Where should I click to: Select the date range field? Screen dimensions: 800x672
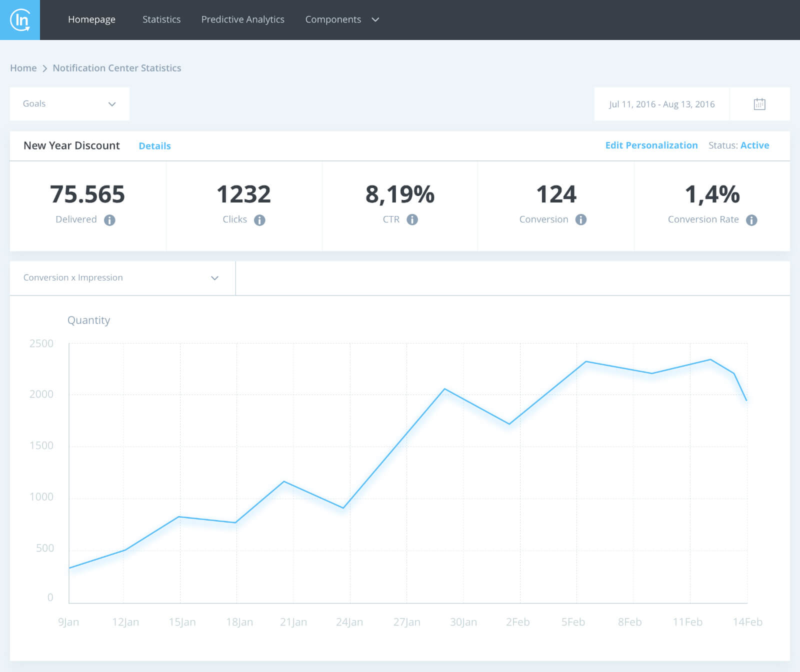(x=661, y=104)
